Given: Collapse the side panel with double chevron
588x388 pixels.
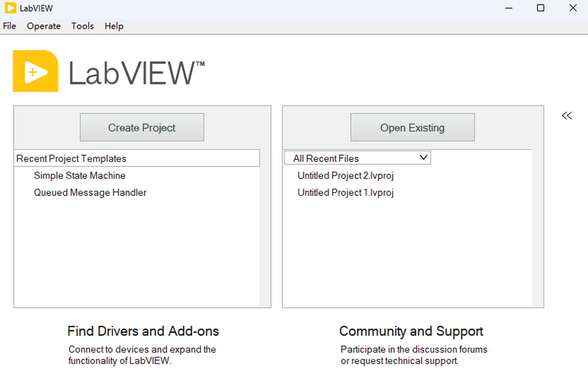Looking at the screenshot, I should (x=566, y=116).
